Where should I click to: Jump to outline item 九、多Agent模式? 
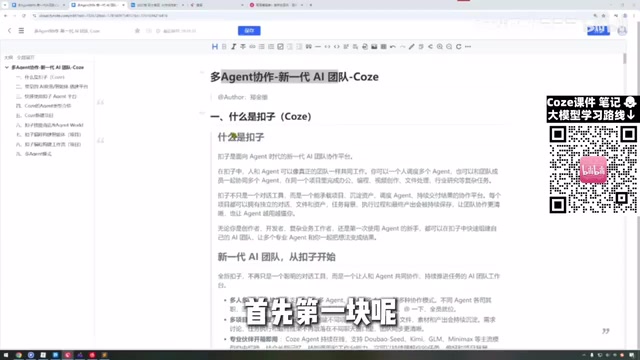coord(33,154)
